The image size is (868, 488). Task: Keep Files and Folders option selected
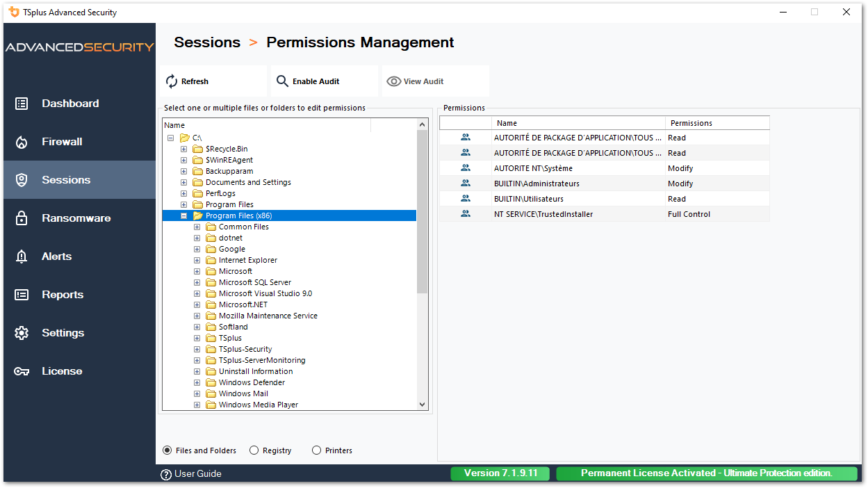pyautogui.click(x=167, y=450)
